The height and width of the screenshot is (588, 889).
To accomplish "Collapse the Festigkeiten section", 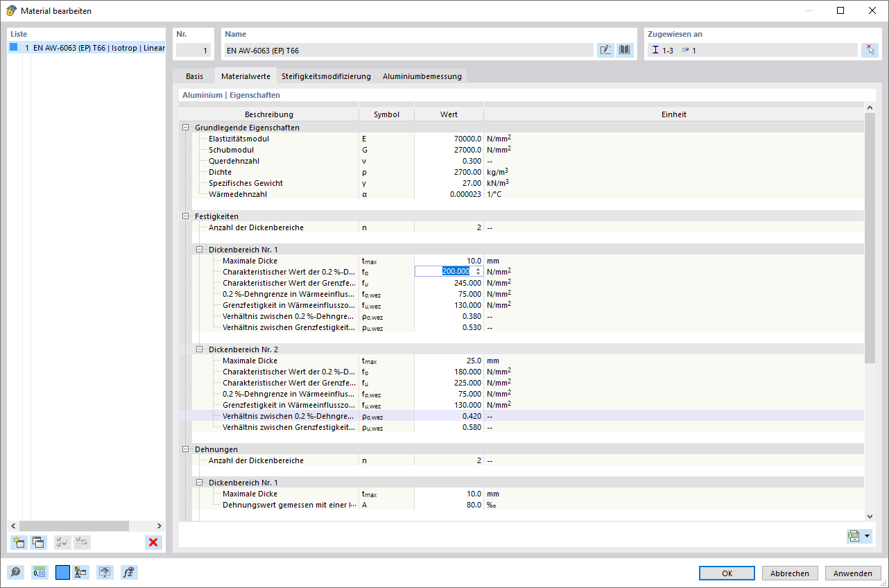I will click(185, 216).
